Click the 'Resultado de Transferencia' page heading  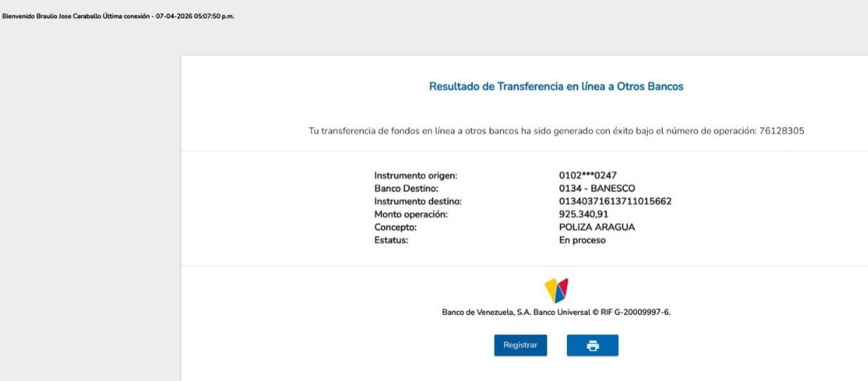pyautogui.click(x=556, y=86)
